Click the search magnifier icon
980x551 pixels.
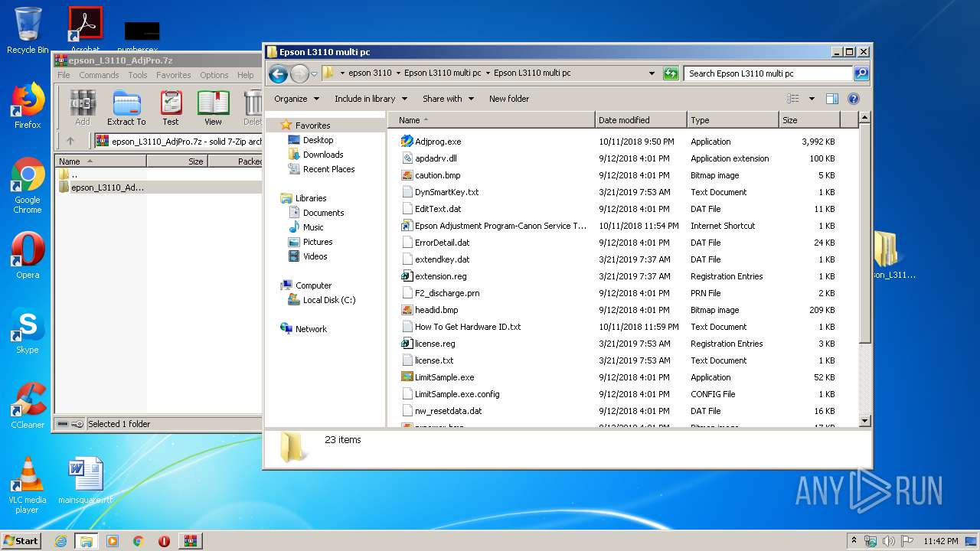861,73
